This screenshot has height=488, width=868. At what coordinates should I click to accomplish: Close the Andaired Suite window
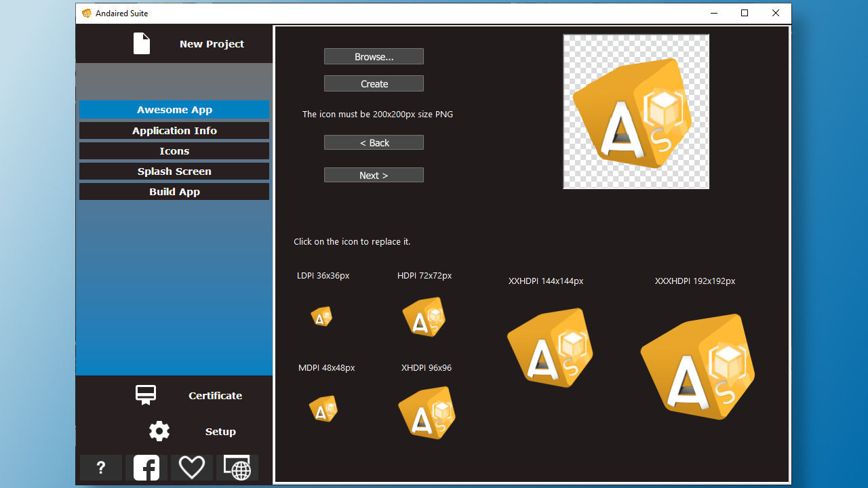(776, 13)
